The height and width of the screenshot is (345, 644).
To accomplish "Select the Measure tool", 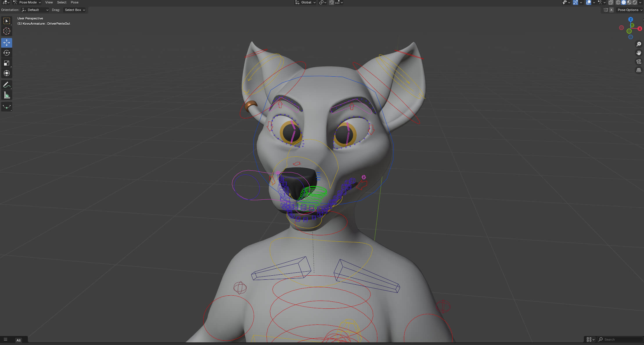I will click(x=6, y=95).
